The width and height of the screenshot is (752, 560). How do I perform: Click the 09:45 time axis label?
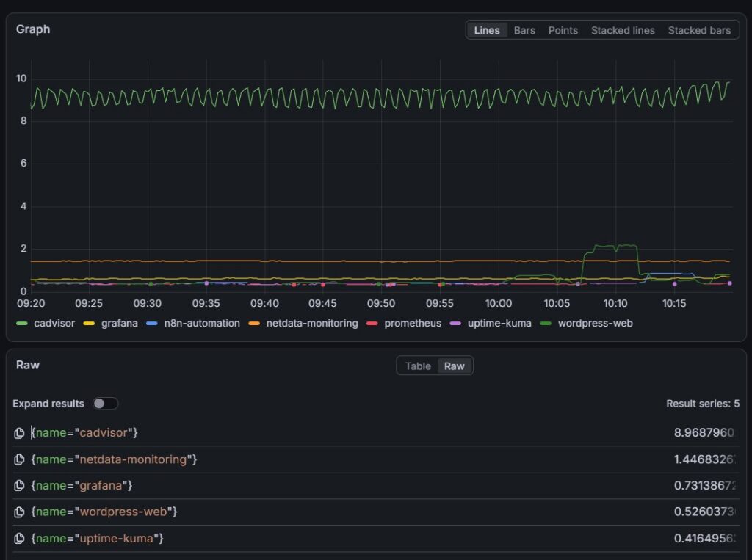322,304
